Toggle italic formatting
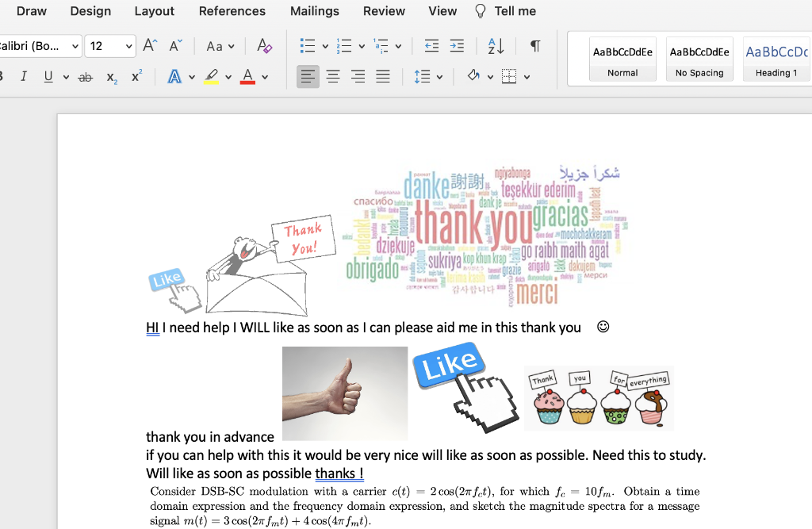This screenshot has width=812, height=529. pyautogui.click(x=25, y=76)
